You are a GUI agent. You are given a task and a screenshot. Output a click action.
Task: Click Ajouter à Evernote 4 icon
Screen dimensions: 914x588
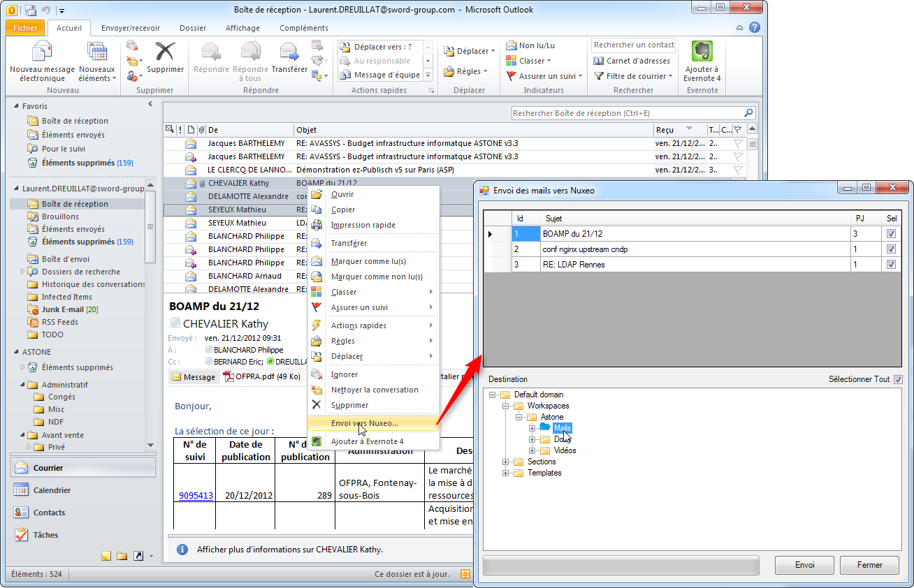coord(702,61)
